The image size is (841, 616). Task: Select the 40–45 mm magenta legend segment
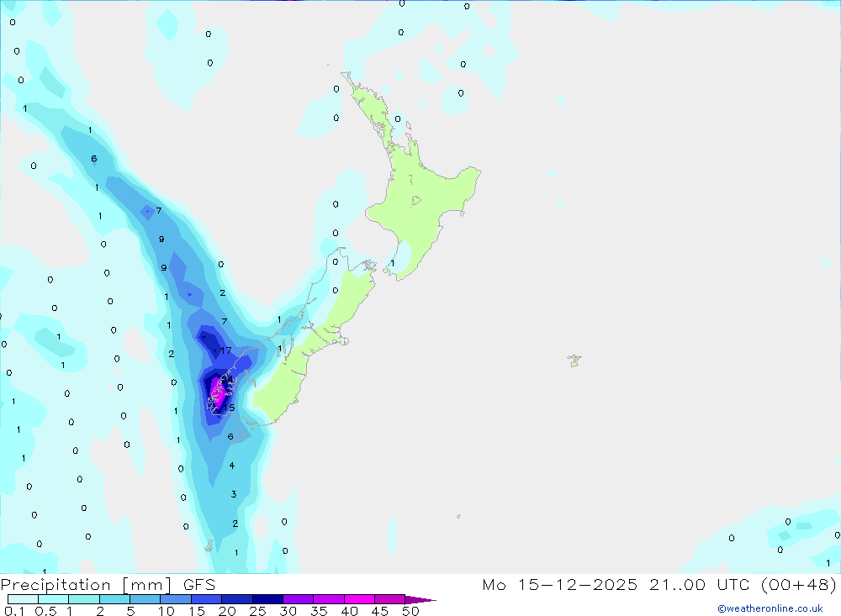[359, 599]
